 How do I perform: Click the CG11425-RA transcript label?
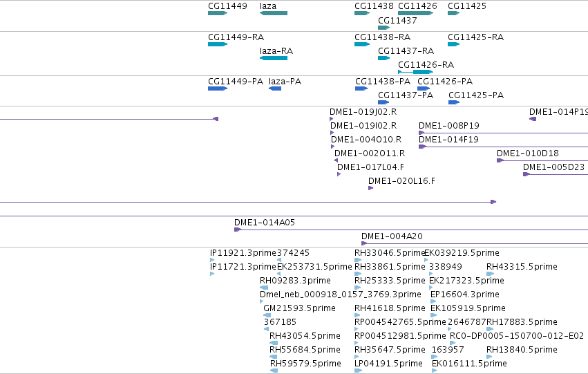(475, 37)
